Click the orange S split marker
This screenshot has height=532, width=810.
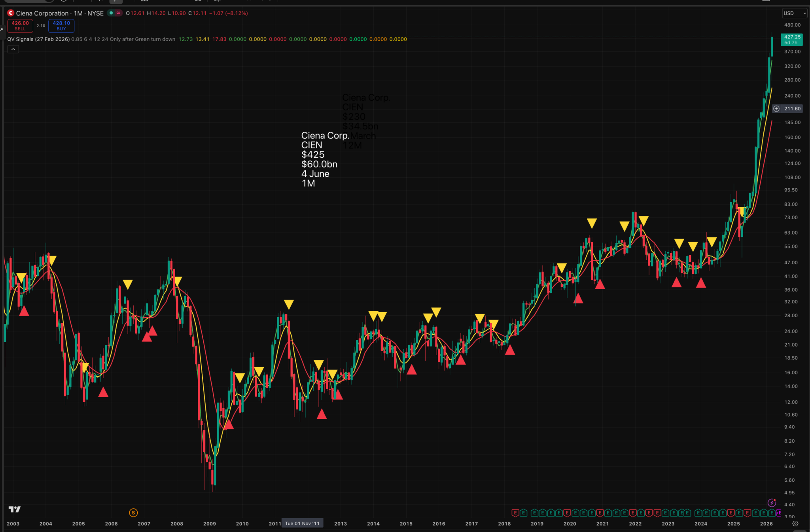133,513
